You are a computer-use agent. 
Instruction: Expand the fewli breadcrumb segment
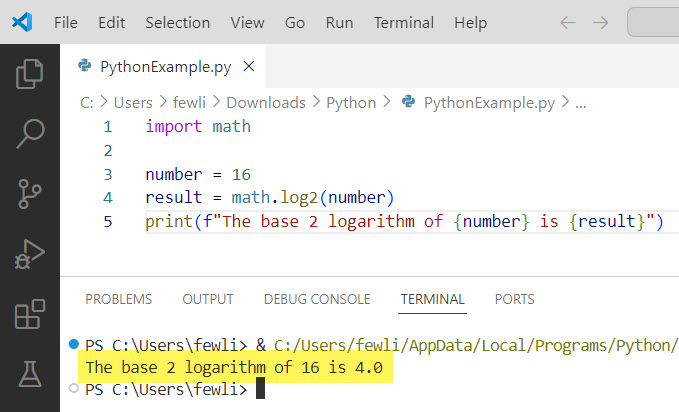click(x=189, y=103)
